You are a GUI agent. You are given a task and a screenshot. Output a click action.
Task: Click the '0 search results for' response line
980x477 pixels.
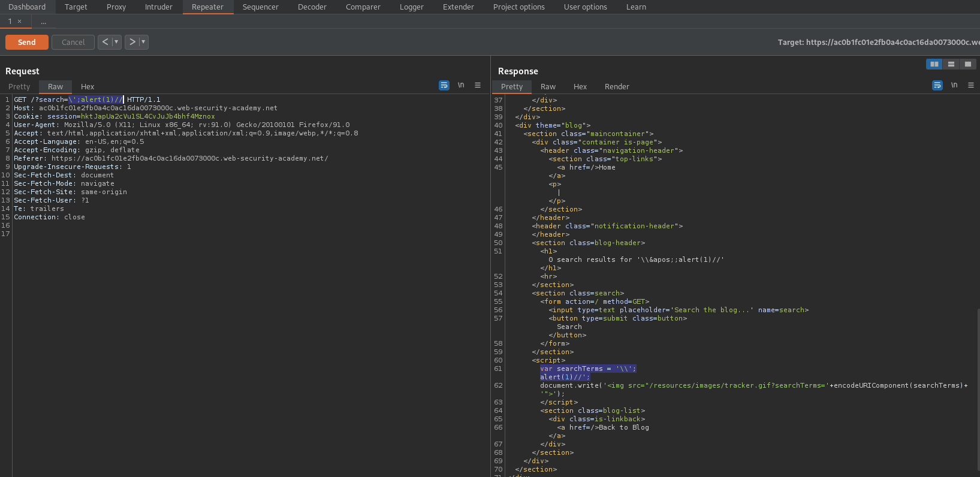click(636, 260)
